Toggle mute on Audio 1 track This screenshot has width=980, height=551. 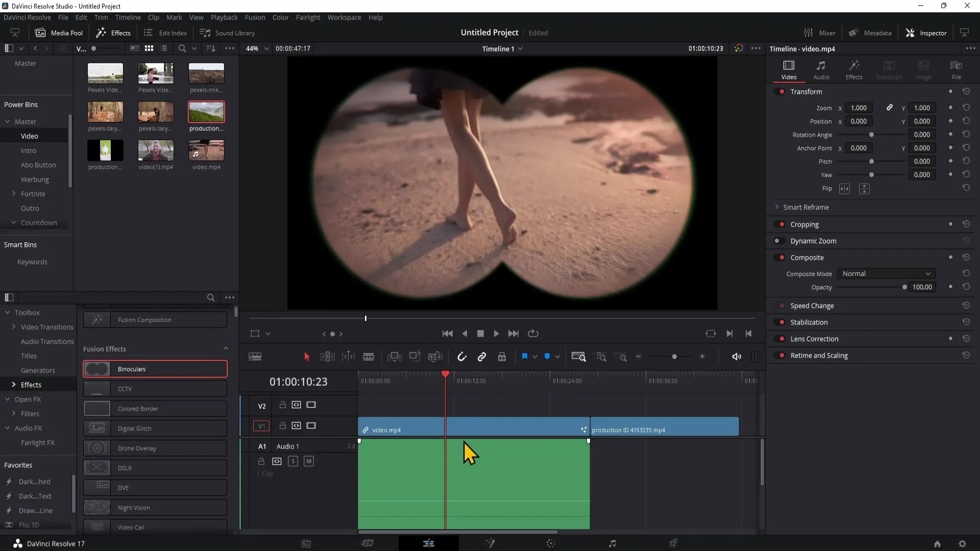pos(308,461)
